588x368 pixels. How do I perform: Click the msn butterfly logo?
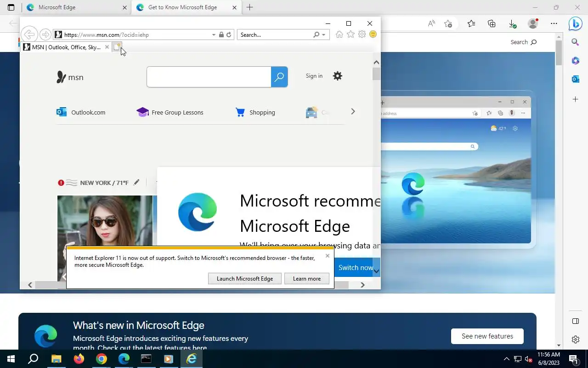(x=70, y=77)
